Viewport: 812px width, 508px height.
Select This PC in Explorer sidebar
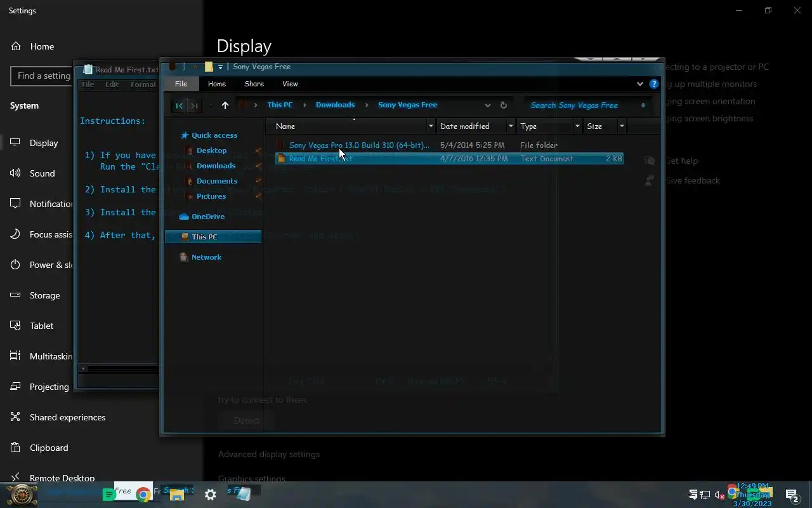[x=213, y=237]
